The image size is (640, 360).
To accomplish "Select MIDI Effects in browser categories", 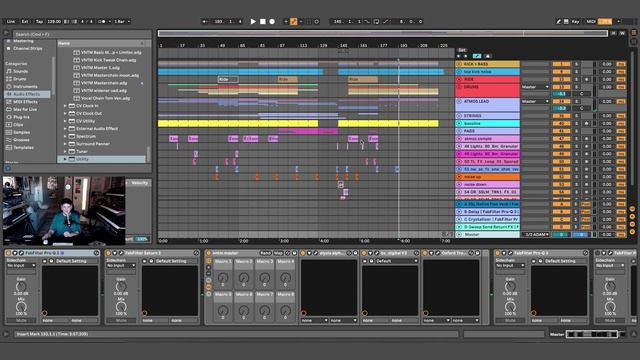I will [25, 102].
